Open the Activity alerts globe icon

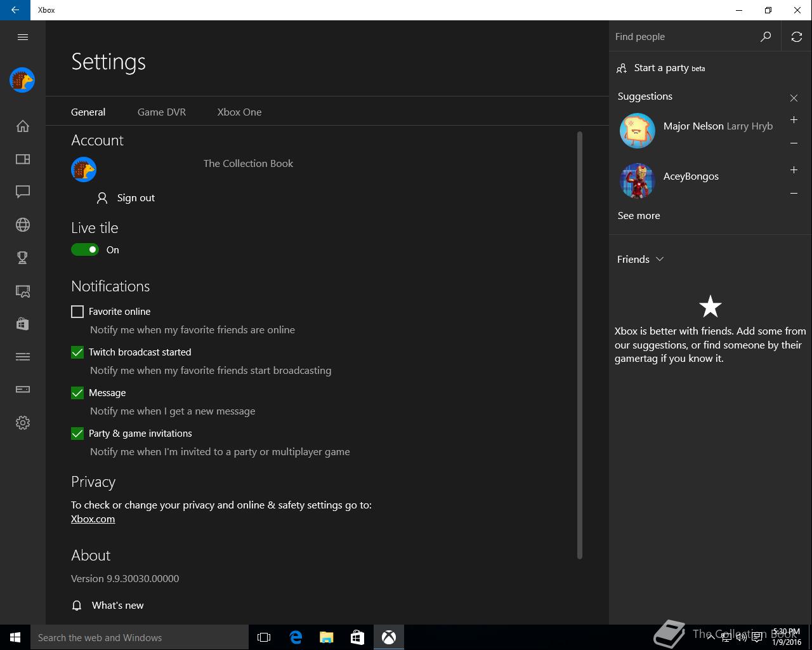click(x=23, y=225)
